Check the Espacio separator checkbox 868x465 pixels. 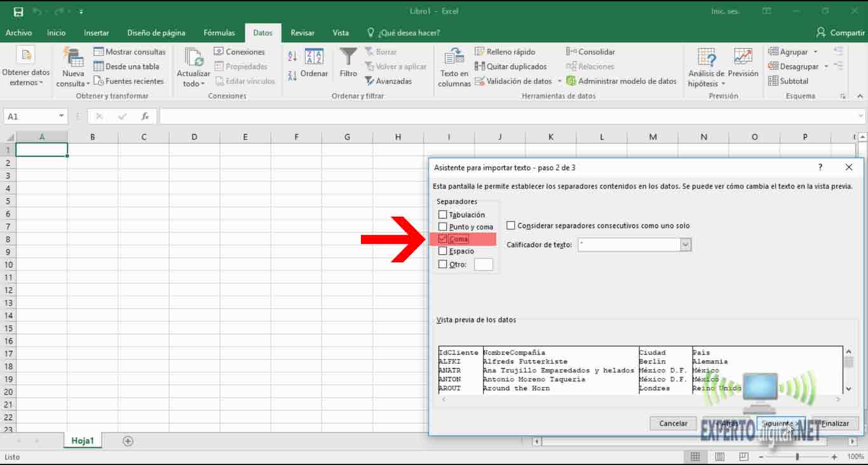pyautogui.click(x=443, y=251)
